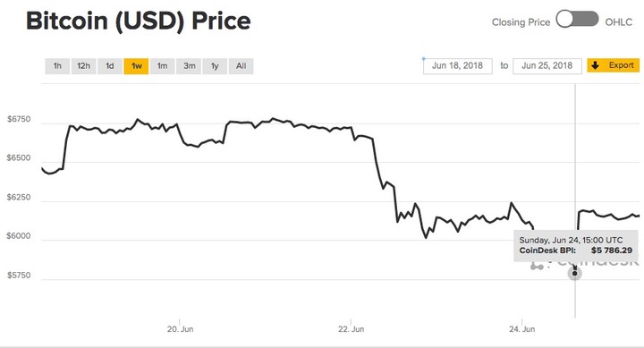Click the Export button
The image size is (644, 348).
pyautogui.click(x=614, y=65)
